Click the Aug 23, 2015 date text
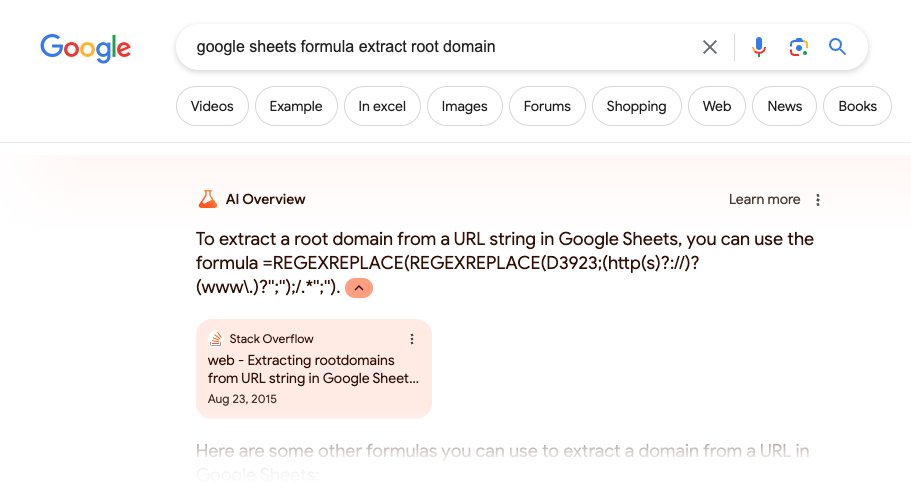 tap(242, 399)
